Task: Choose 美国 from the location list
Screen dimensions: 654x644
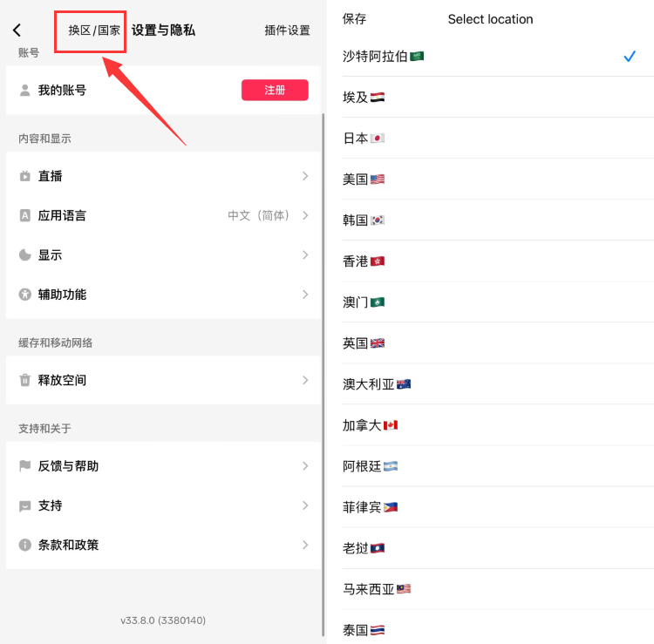Action: [364, 180]
